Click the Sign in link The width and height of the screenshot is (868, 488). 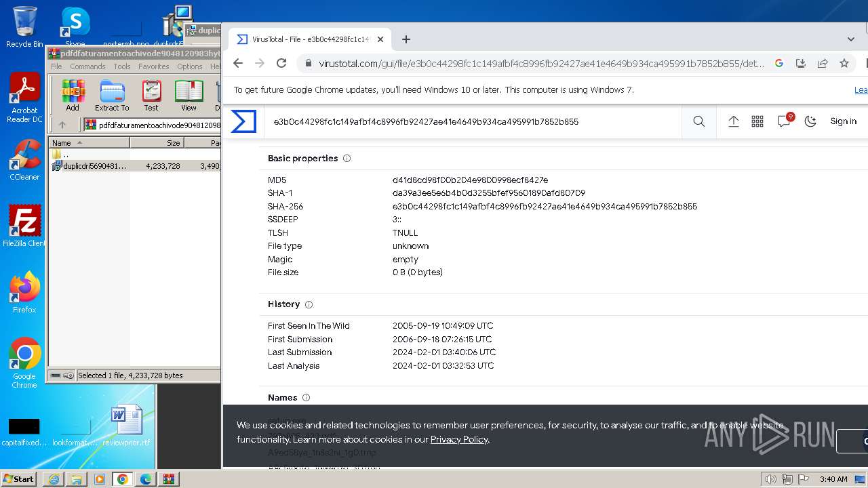tap(844, 121)
